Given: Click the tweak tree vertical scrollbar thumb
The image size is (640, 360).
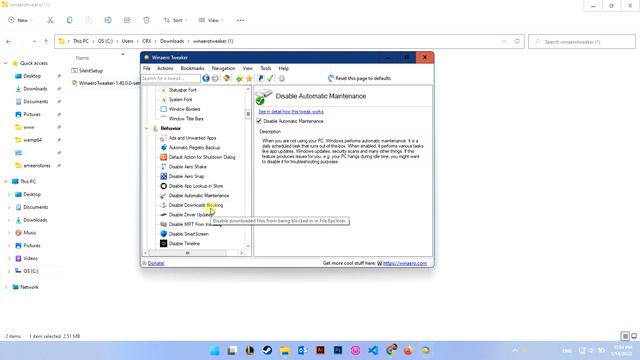Looking at the screenshot, I should 248,114.
